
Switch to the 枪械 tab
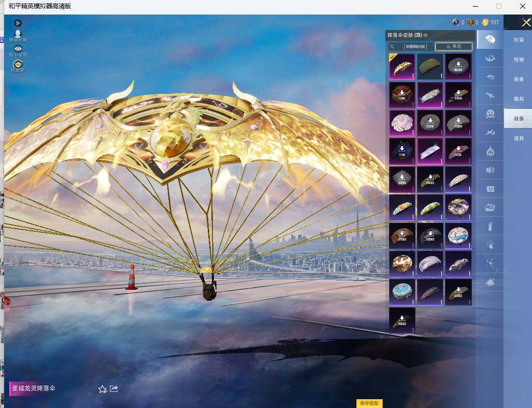[519, 60]
